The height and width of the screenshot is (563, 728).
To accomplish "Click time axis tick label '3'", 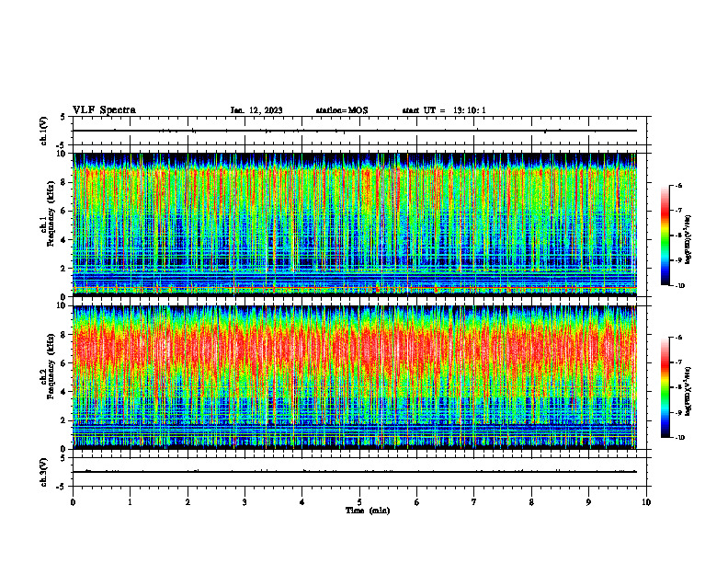I will click(245, 502).
